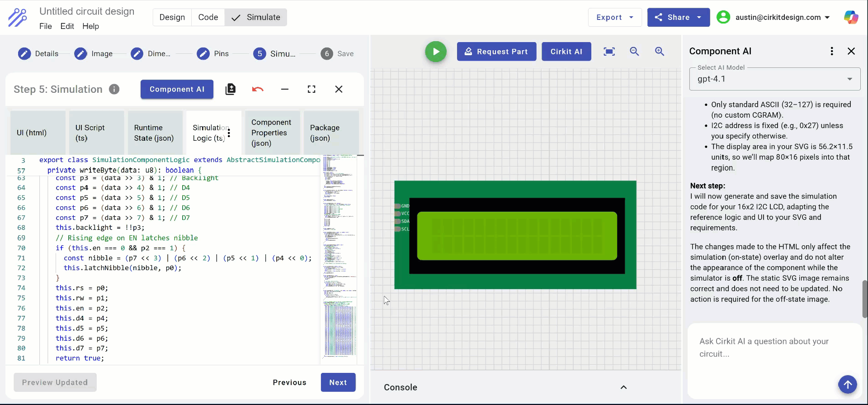The width and height of the screenshot is (868, 405).
Task: Expand Step 5 panel to fullscreen
Action: 311,89
